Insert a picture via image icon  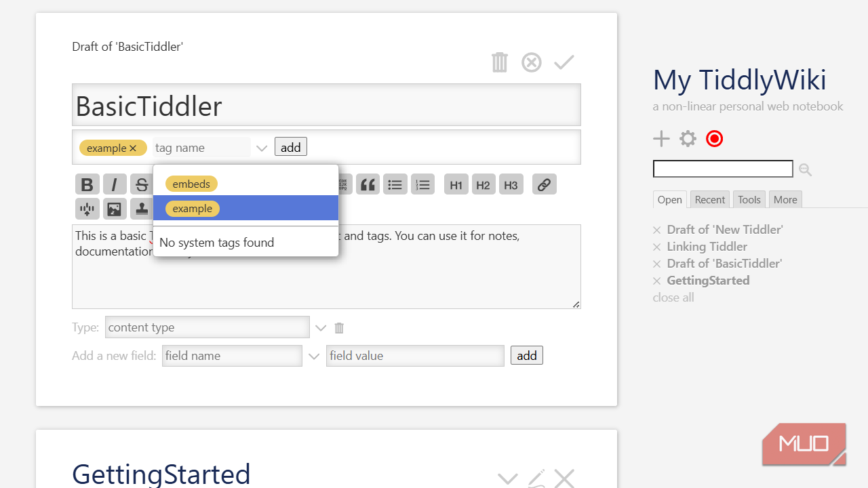115,209
